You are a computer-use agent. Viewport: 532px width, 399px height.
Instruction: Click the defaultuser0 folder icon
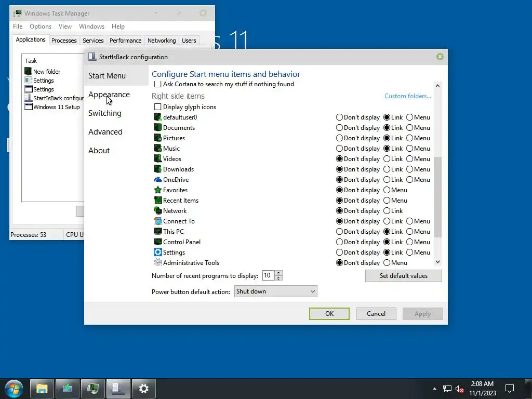pyautogui.click(x=157, y=117)
